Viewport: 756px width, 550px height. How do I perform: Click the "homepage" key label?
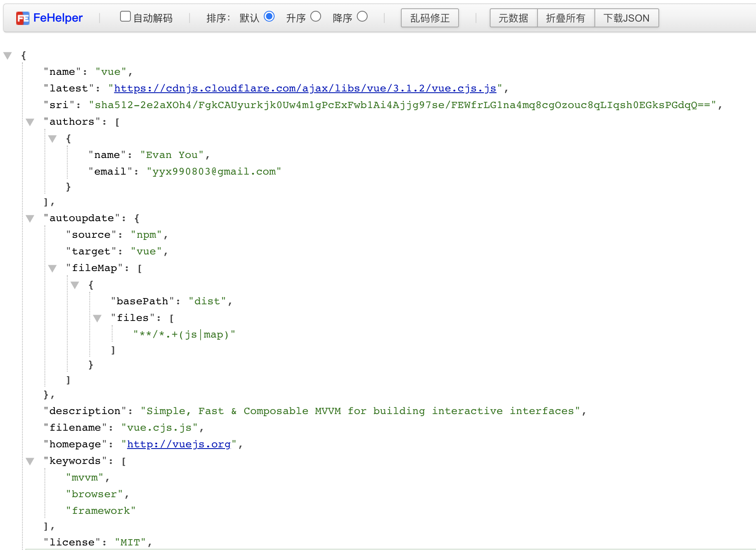tap(75, 444)
